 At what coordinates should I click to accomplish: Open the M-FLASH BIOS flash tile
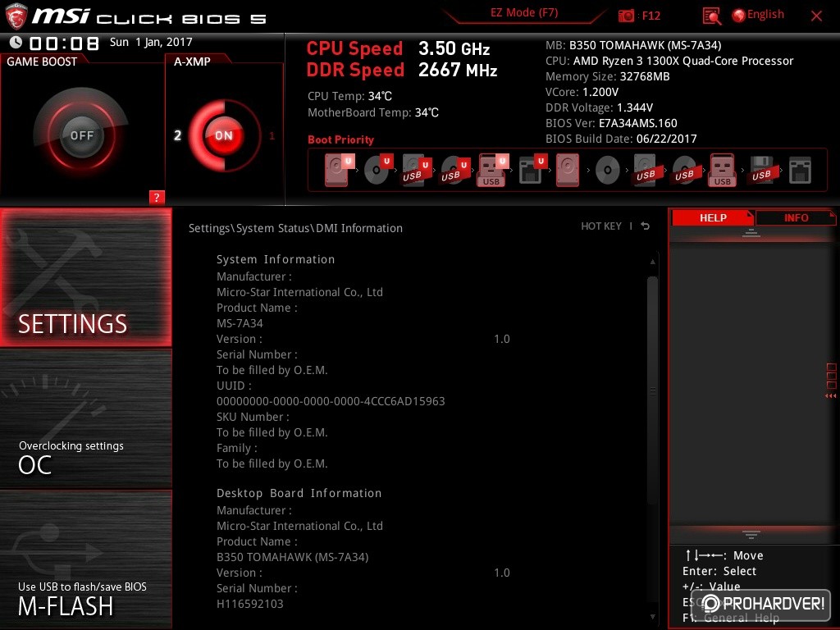point(85,559)
